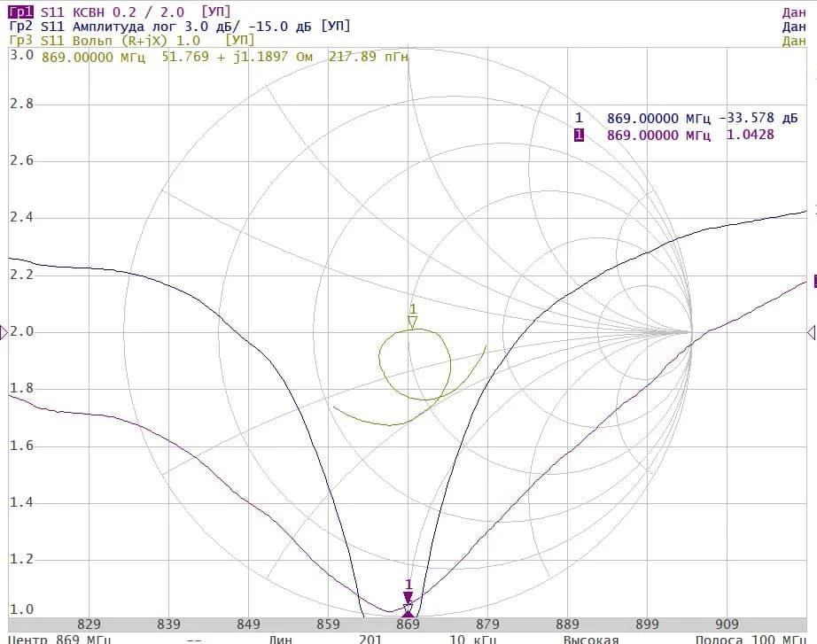Click the Высокая power level field
This screenshot has width=817, height=644.
click(590, 639)
